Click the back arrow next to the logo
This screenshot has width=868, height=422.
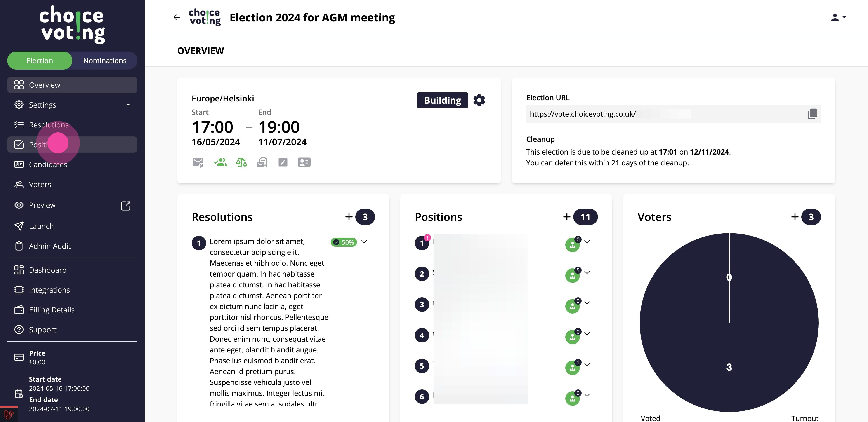click(177, 17)
